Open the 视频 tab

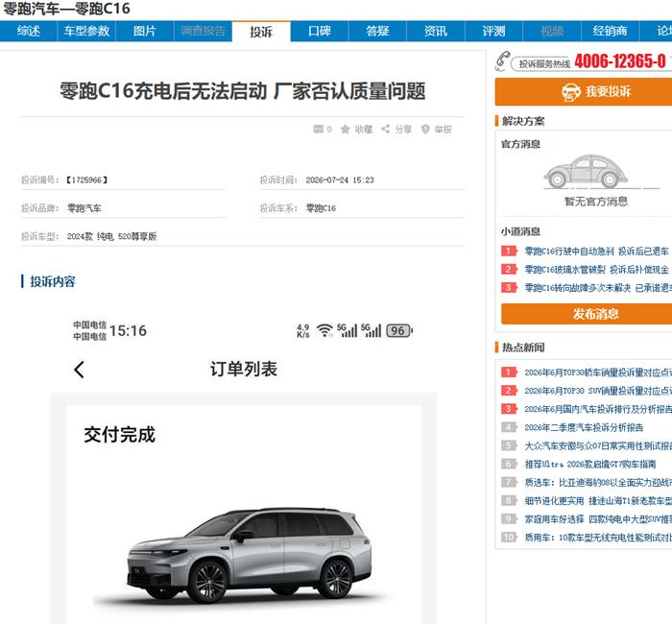tap(552, 31)
